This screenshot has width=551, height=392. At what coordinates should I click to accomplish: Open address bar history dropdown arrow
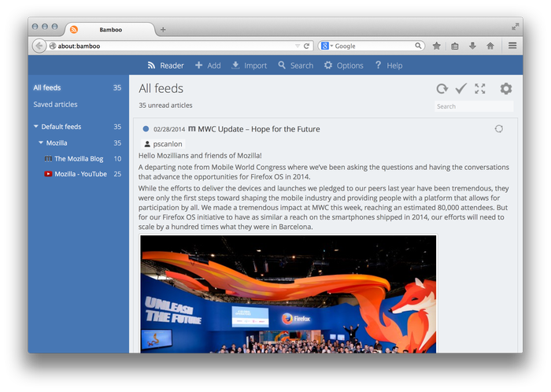click(298, 46)
